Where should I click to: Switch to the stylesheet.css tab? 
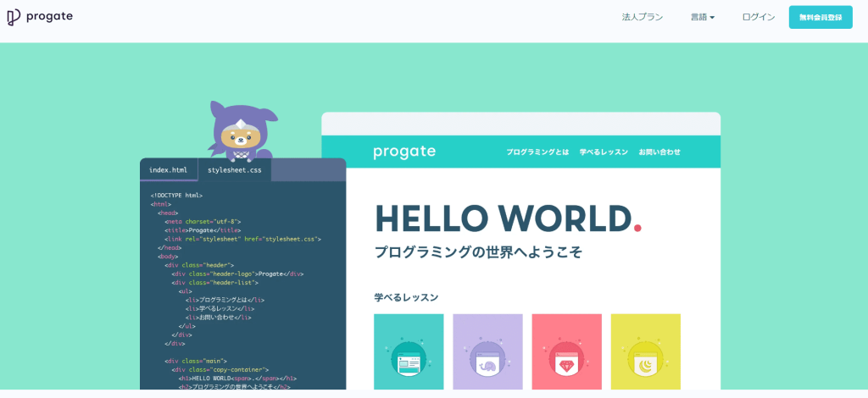click(234, 169)
